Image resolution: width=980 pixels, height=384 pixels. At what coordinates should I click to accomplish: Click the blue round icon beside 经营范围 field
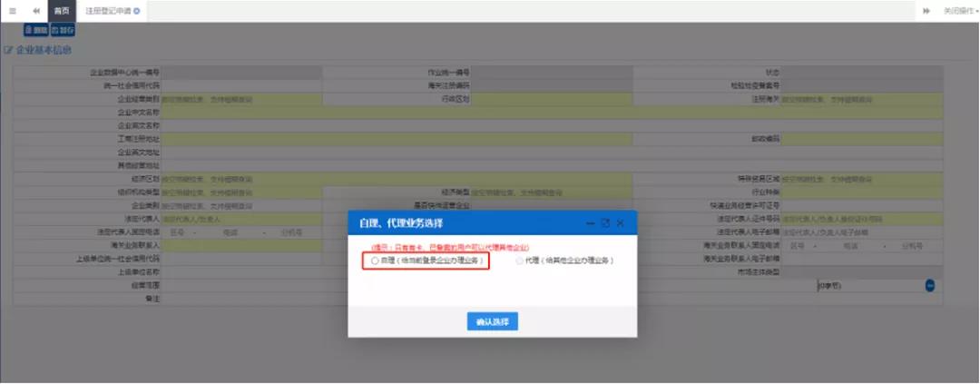pyautogui.click(x=930, y=285)
